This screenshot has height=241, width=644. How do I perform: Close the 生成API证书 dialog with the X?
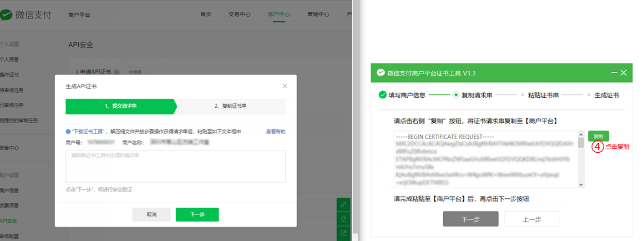coord(285,86)
